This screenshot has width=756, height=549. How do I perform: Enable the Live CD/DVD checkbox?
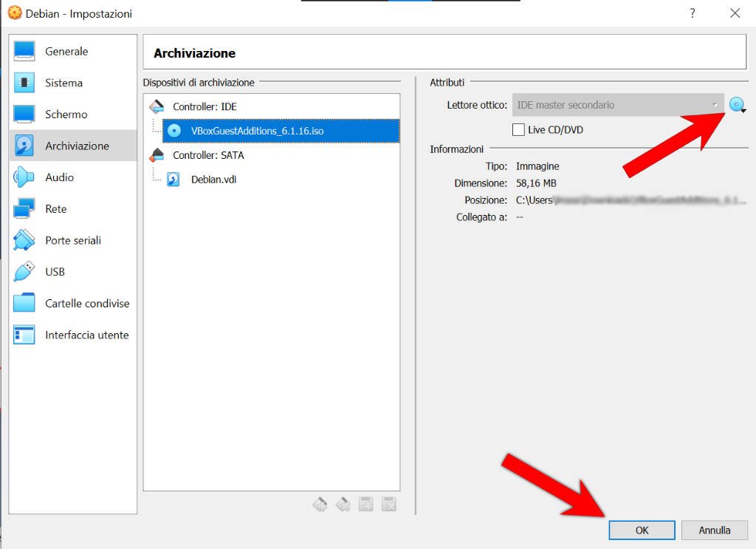coord(518,130)
